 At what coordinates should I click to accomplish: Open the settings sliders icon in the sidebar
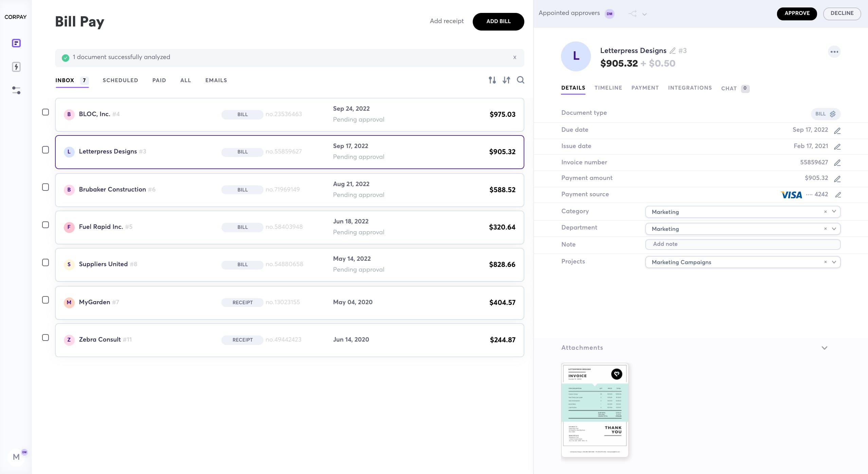coord(16,90)
